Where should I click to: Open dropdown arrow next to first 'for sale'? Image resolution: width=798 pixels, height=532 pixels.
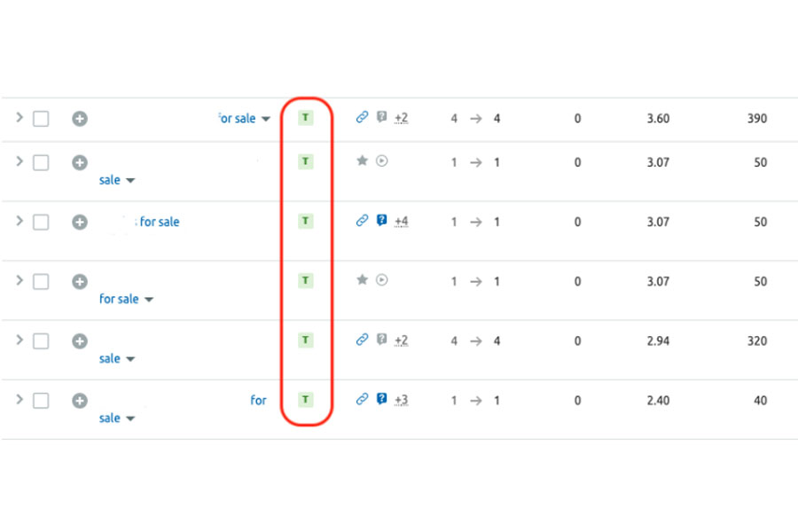[x=266, y=119]
